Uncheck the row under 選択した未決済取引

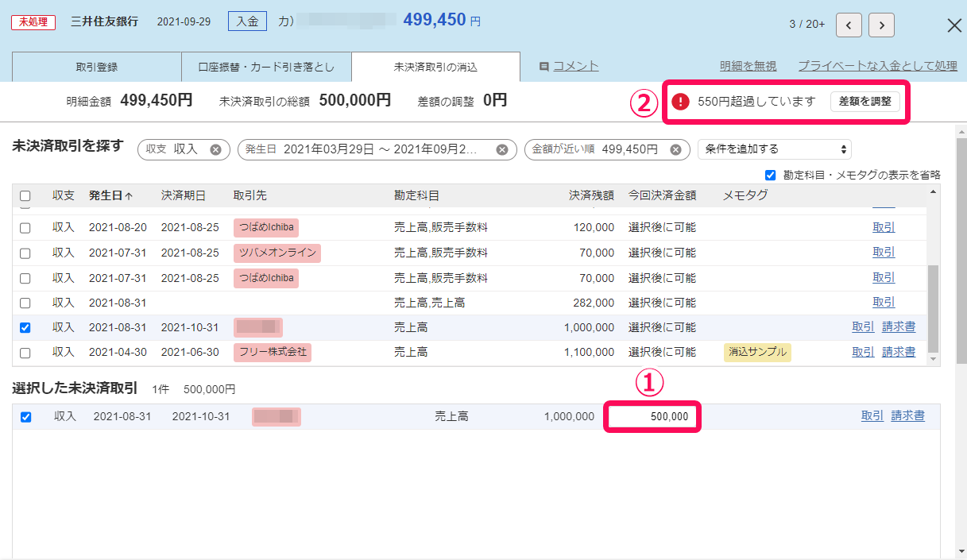pos(25,417)
